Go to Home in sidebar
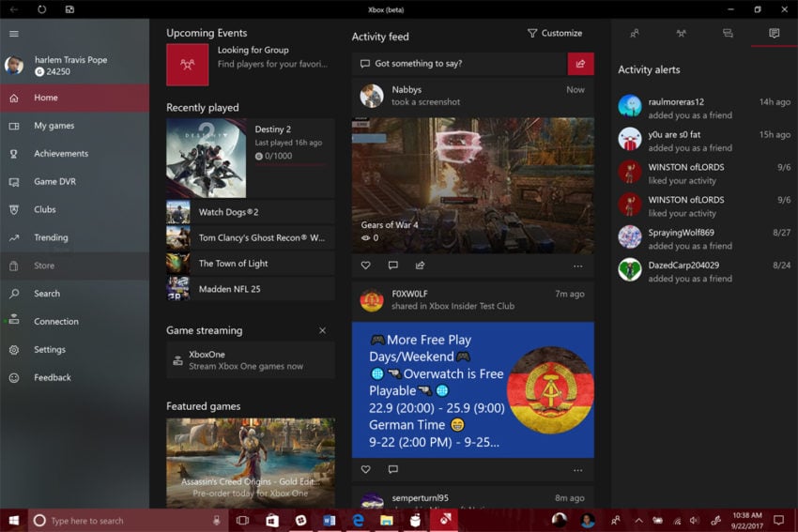This screenshot has height=532, width=798. [x=75, y=98]
